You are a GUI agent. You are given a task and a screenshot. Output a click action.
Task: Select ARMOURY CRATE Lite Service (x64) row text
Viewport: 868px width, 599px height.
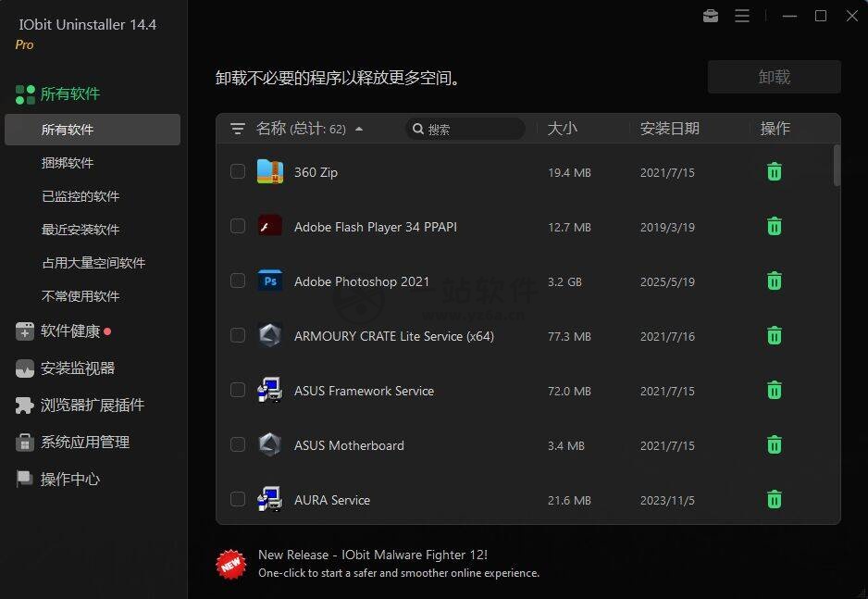click(394, 336)
